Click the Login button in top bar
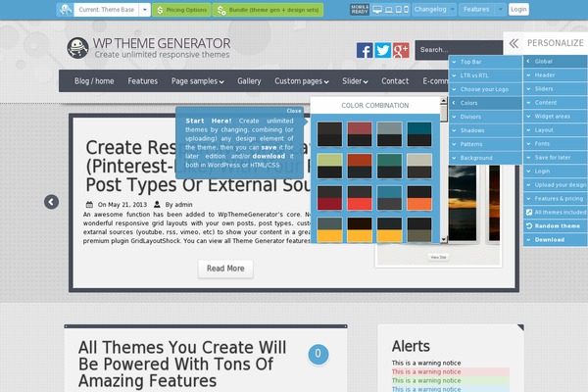This screenshot has width=588, height=392. (x=518, y=10)
